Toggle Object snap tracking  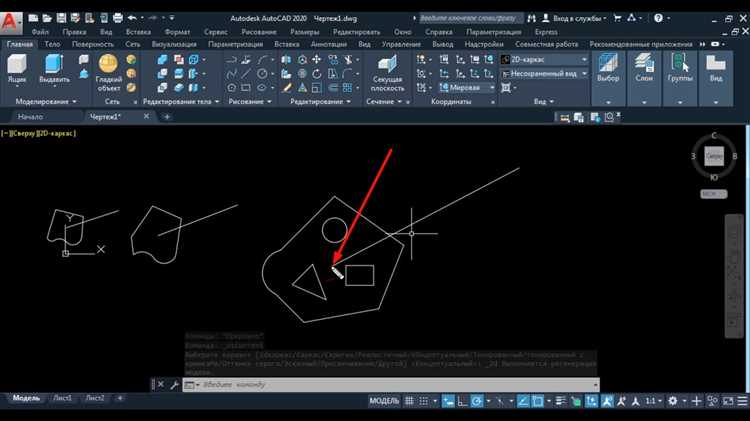(x=523, y=401)
